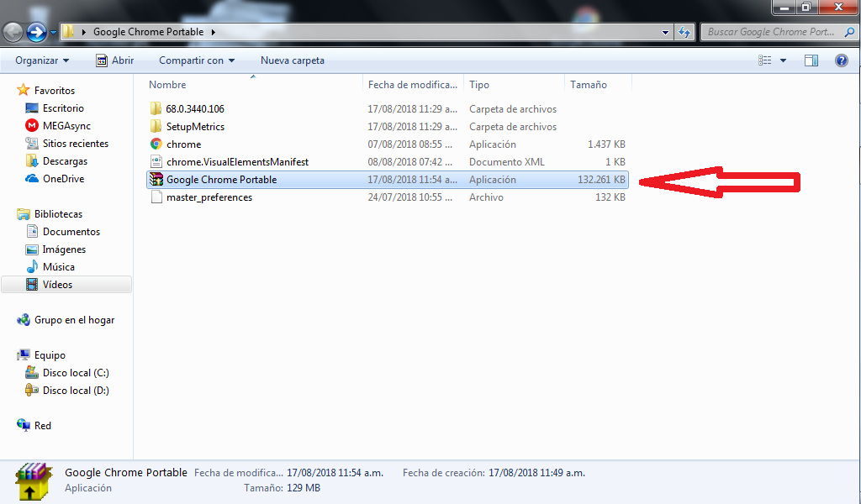The image size is (861, 504).
Task: Click the change view icon
Action: coord(765,60)
